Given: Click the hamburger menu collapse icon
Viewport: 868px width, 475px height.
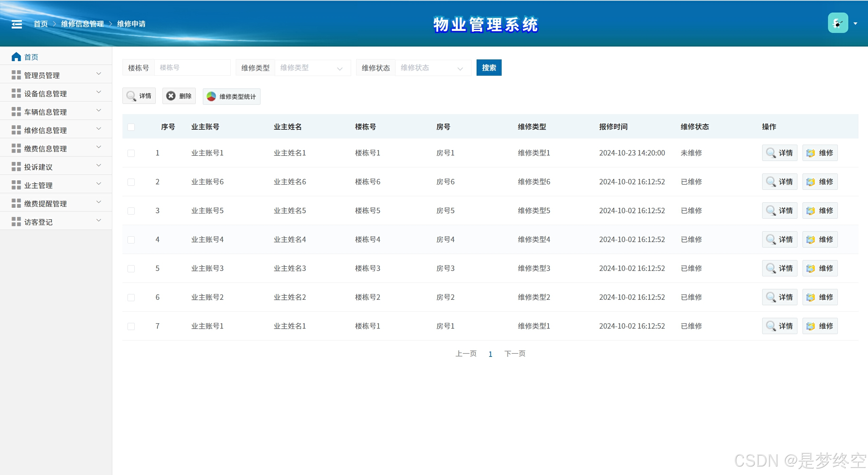Looking at the screenshot, I should coord(17,24).
